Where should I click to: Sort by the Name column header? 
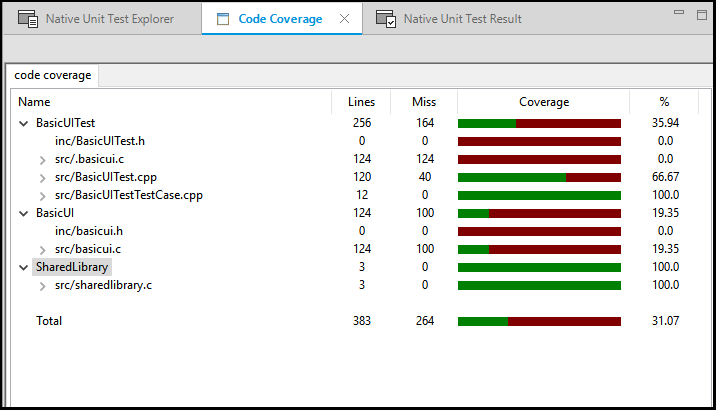point(35,102)
